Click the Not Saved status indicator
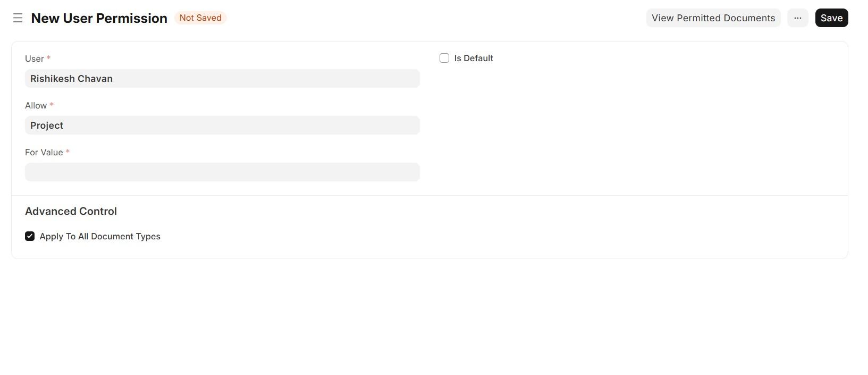Image resolution: width=868 pixels, height=375 pixels. click(x=200, y=18)
